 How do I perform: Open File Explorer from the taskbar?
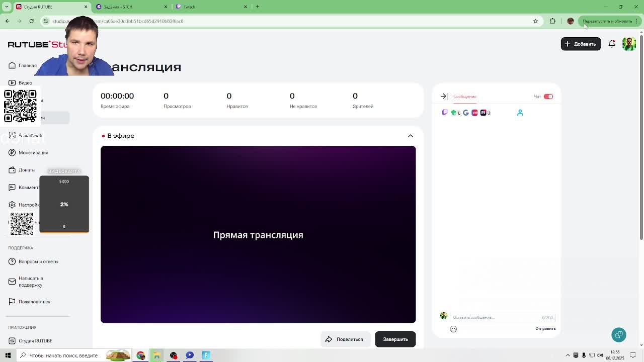[x=156, y=355]
